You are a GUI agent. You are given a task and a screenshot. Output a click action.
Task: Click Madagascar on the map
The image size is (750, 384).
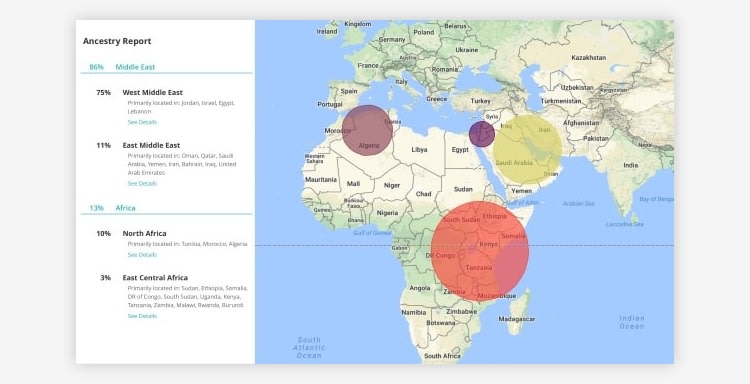(x=517, y=319)
